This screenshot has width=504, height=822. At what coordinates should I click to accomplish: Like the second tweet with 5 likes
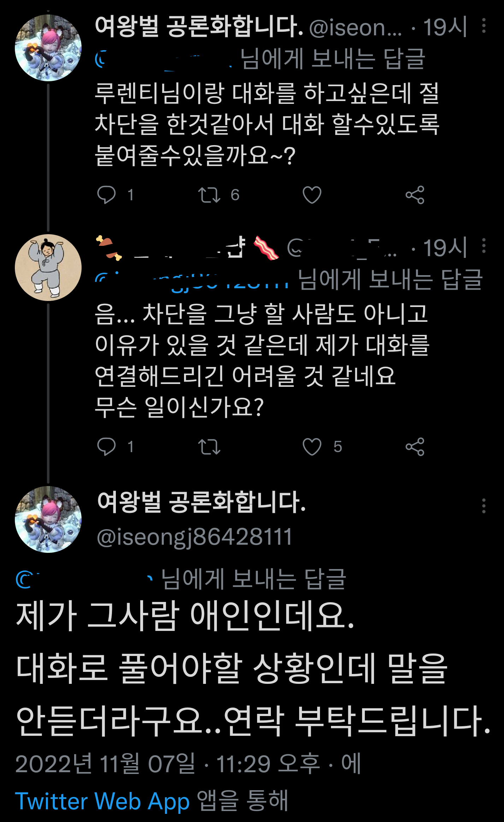point(312,447)
